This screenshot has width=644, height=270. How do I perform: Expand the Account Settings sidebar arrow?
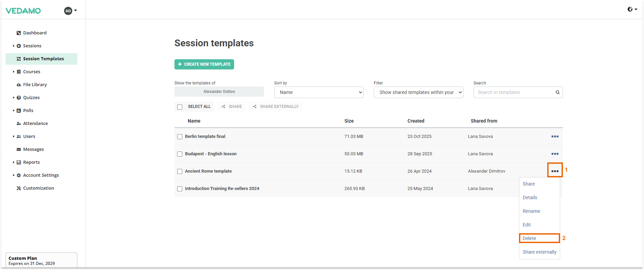[14, 175]
